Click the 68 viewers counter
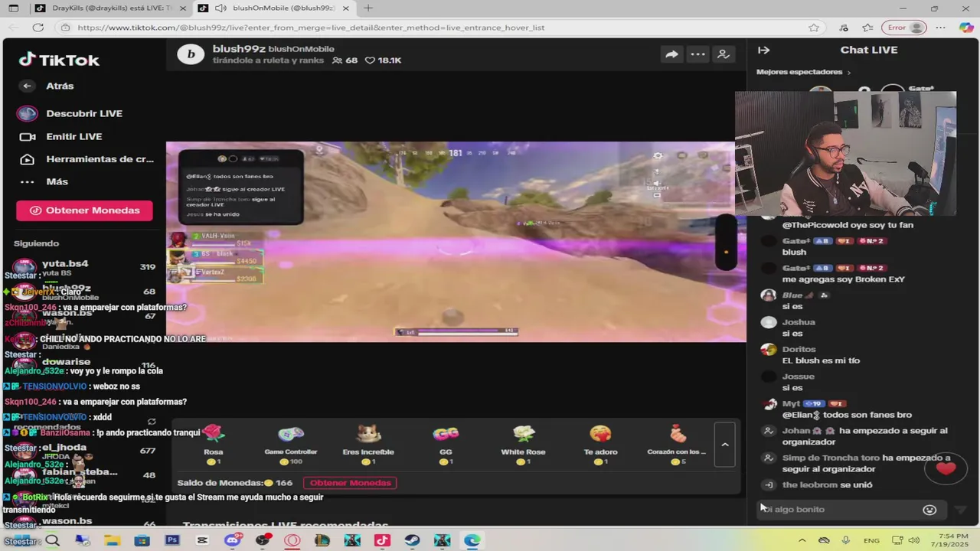 [345, 60]
